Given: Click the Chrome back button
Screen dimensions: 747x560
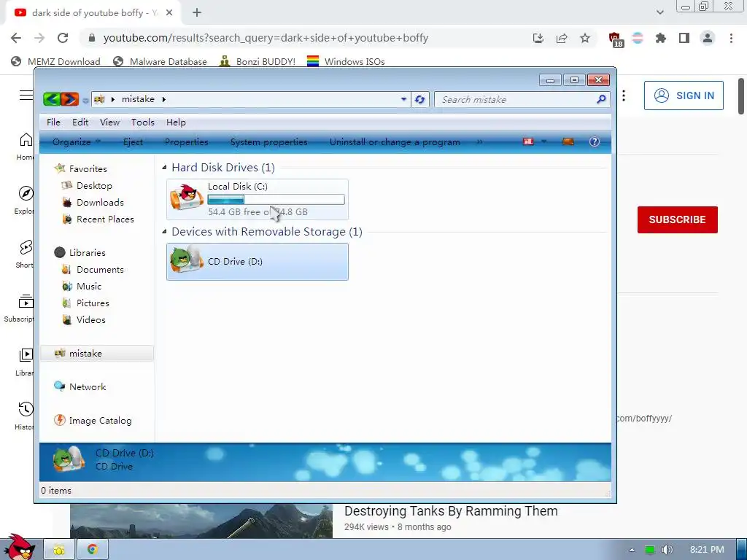Looking at the screenshot, I should coord(16,38).
